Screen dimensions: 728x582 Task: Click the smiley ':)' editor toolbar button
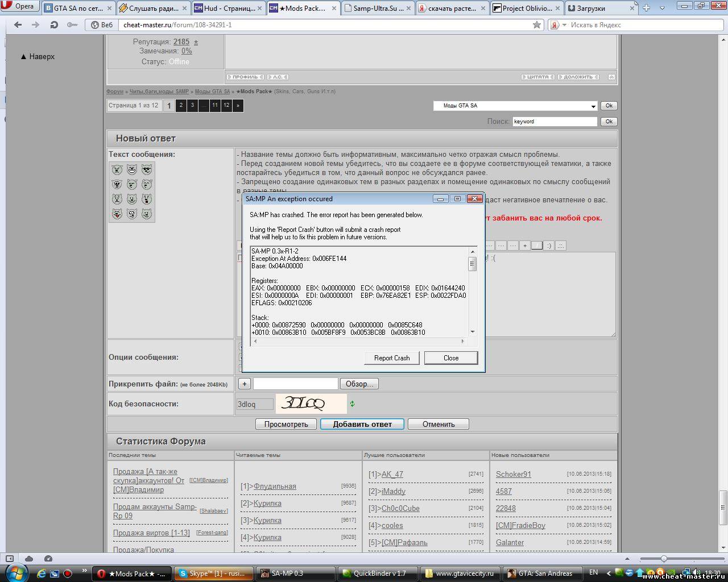(x=549, y=246)
